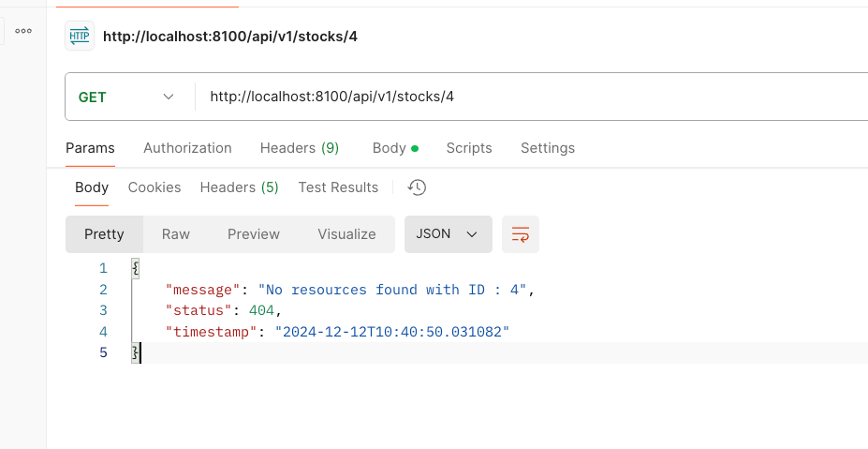Select the Raw view button
Screen dimensions: 868x449
pos(176,234)
